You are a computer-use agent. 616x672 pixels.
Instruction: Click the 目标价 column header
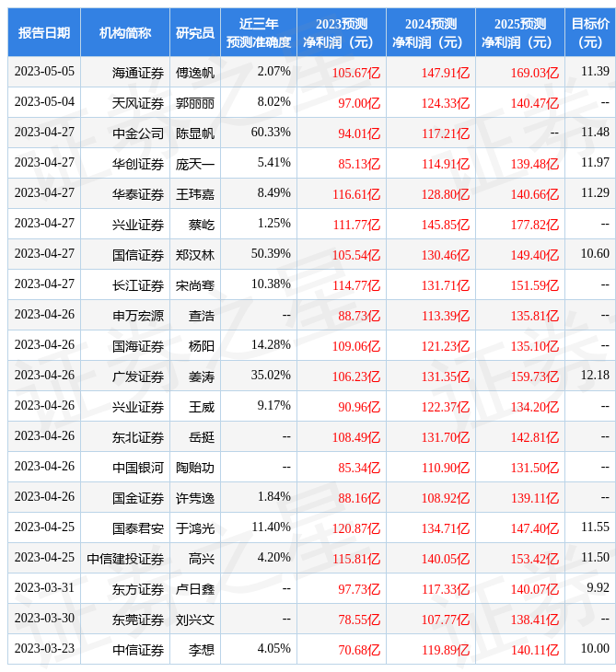click(x=590, y=32)
